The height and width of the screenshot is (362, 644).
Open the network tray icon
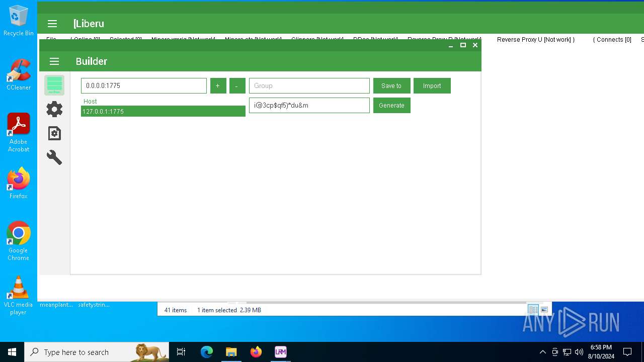pyautogui.click(x=567, y=352)
